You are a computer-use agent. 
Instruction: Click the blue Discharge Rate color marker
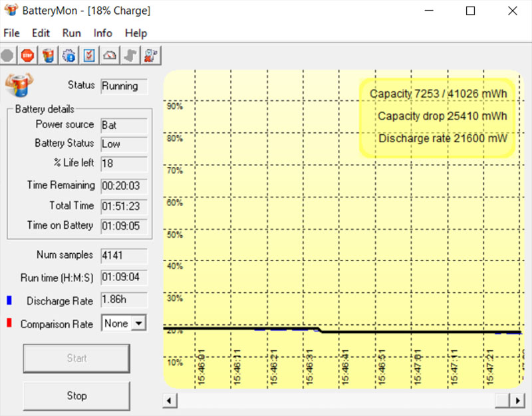[x=9, y=300]
